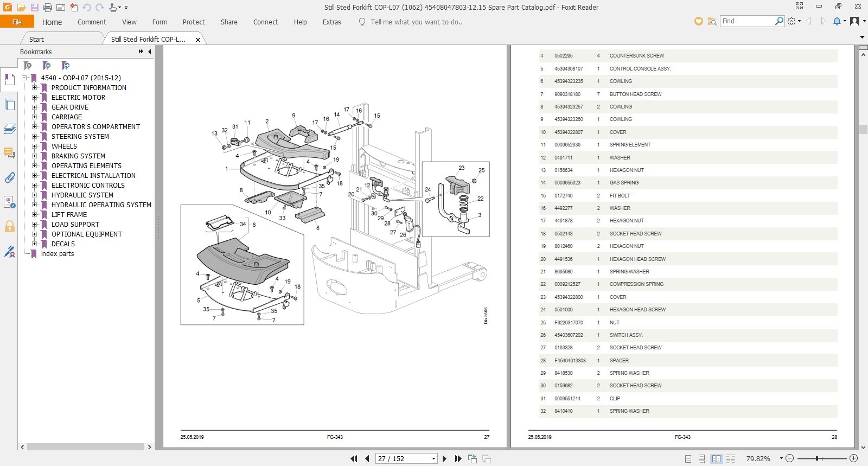The image size is (868, 466).
Task: Click the magnifier search button in Find box
Action: (779, 21)
